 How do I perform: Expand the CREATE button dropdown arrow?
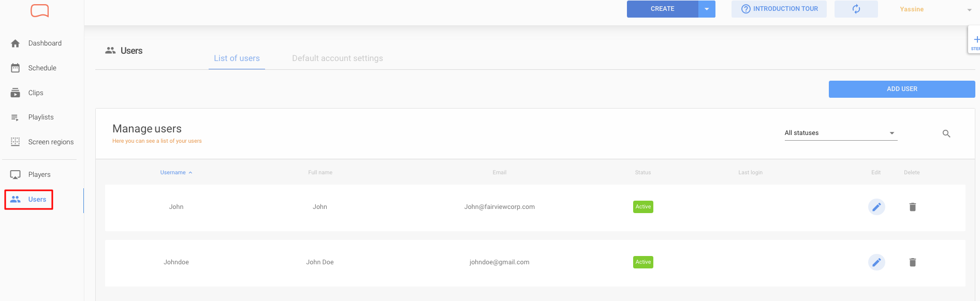pos(707,9)
